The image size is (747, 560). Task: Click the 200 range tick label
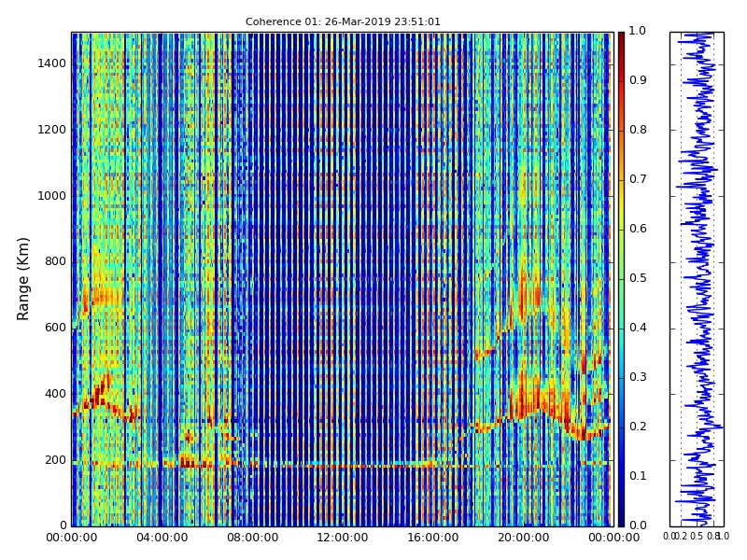click(x=55, y=460)
